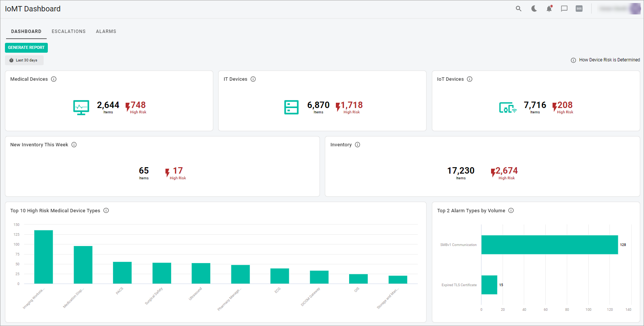
Task: Click the Surgical Safety bar
Action: coord(162,273)
